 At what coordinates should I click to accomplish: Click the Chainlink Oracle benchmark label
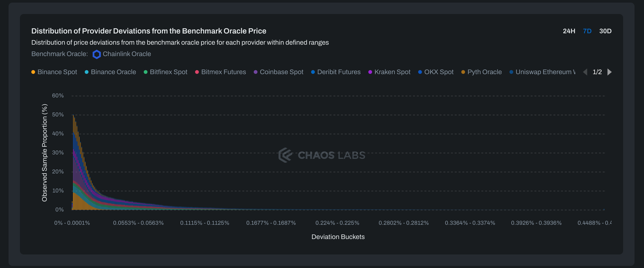pos(127,54)
